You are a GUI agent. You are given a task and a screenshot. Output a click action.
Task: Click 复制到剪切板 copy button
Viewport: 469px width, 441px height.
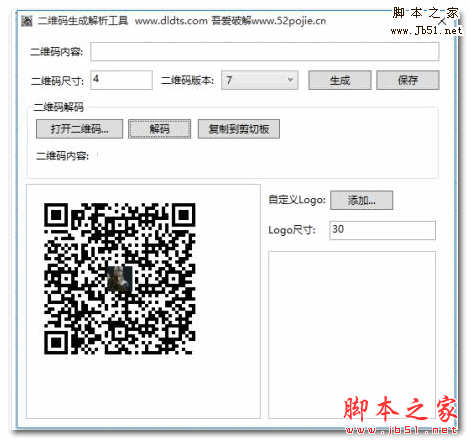(x=239, y=129)
